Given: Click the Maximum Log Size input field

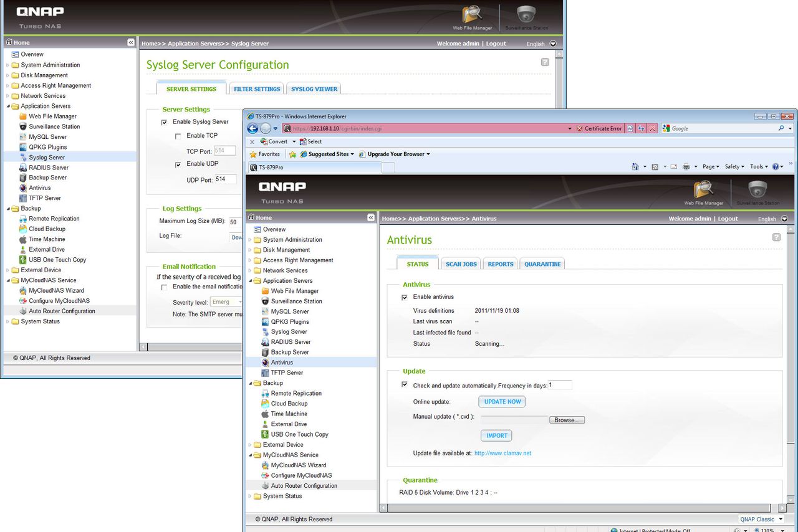Looking at the screenshot, I should point(234,221).
